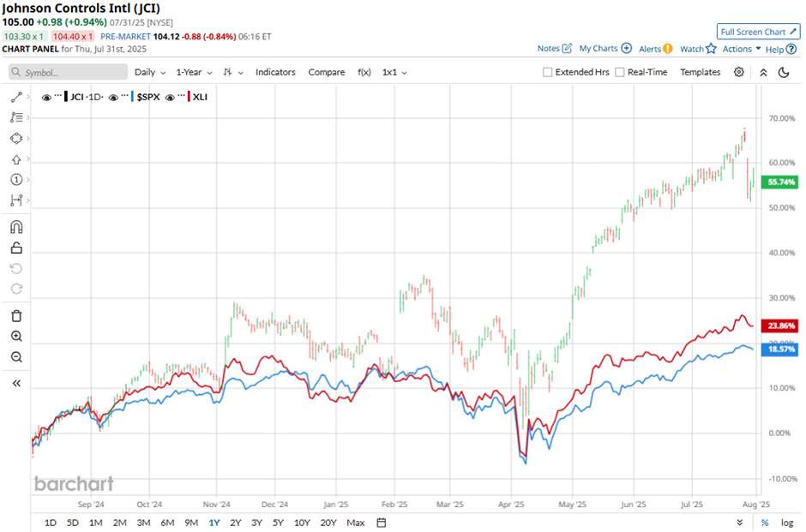The image size is (806, 532).
Task: Open the Indicators menu
Action: pos(275,73)
